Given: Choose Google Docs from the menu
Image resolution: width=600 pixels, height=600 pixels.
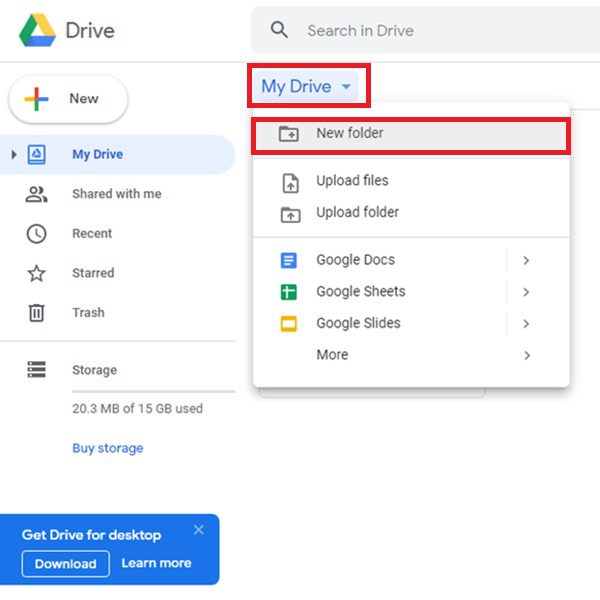Looking at the screenshot, I should pos(411,261).
